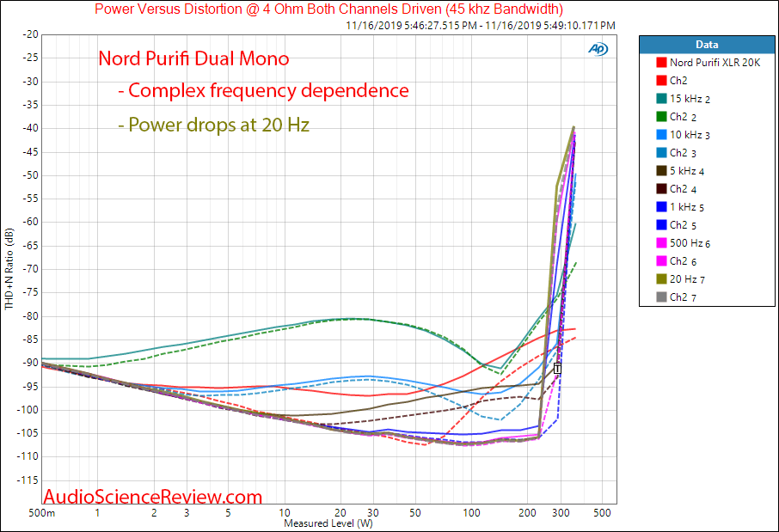Click the 'Ch2 7' legend label
The image size is (779, 532).
click(683, 297)
